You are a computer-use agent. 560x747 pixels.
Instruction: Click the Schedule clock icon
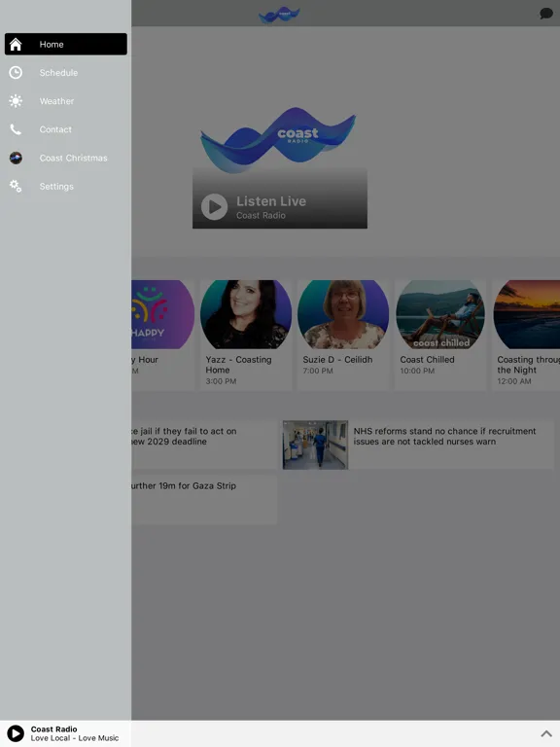tap(16, 72)
